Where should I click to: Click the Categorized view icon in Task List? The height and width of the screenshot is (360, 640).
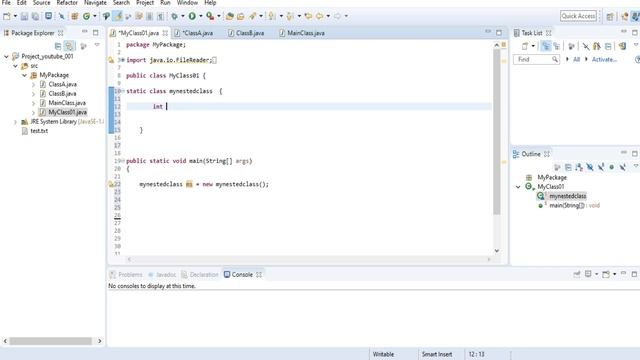click(546, 46)
